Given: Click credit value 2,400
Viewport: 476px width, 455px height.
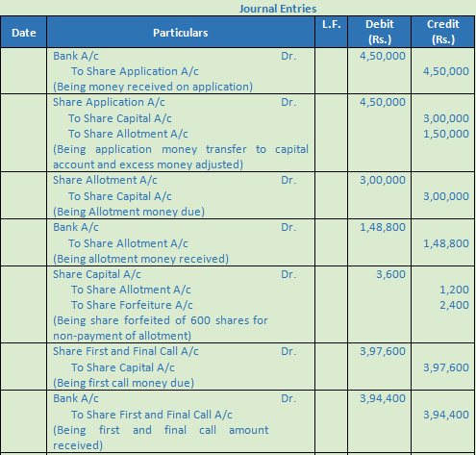Looking at the screenshot, I should 454,305.
